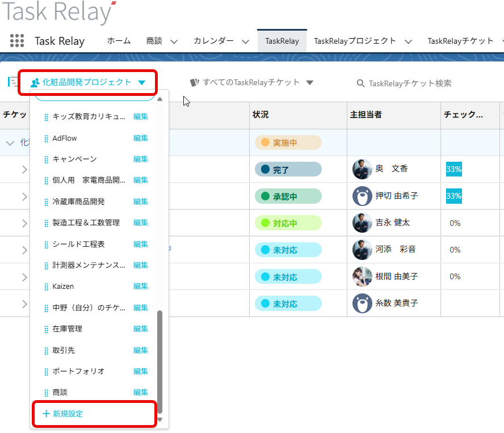Click the drag handle for シールド工程表
Viewport: 504px width, 433px height.
47,245
